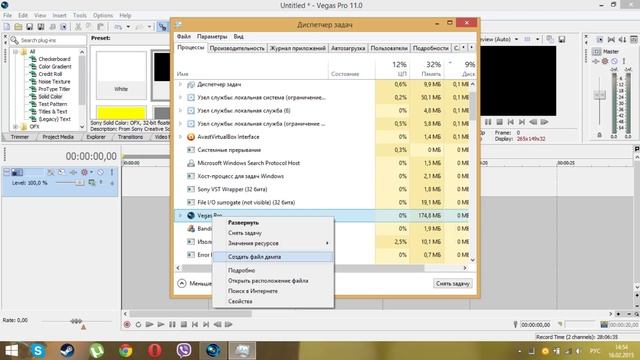Click the Dim Output icon in Master panel
640x360 pixels.
click(x=622, y=40)
